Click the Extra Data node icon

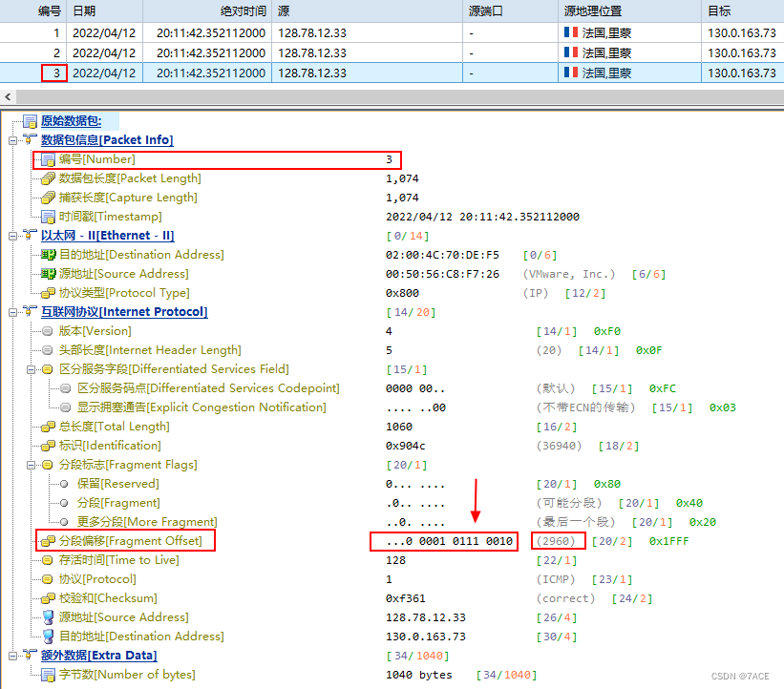click(x=30, y=655)
